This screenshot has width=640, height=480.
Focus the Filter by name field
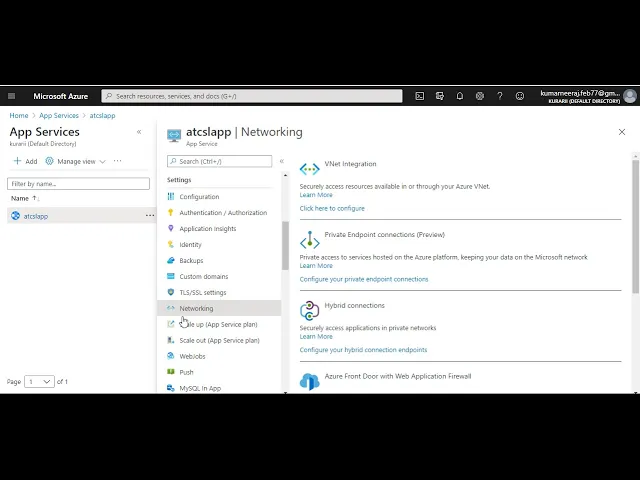78,184
